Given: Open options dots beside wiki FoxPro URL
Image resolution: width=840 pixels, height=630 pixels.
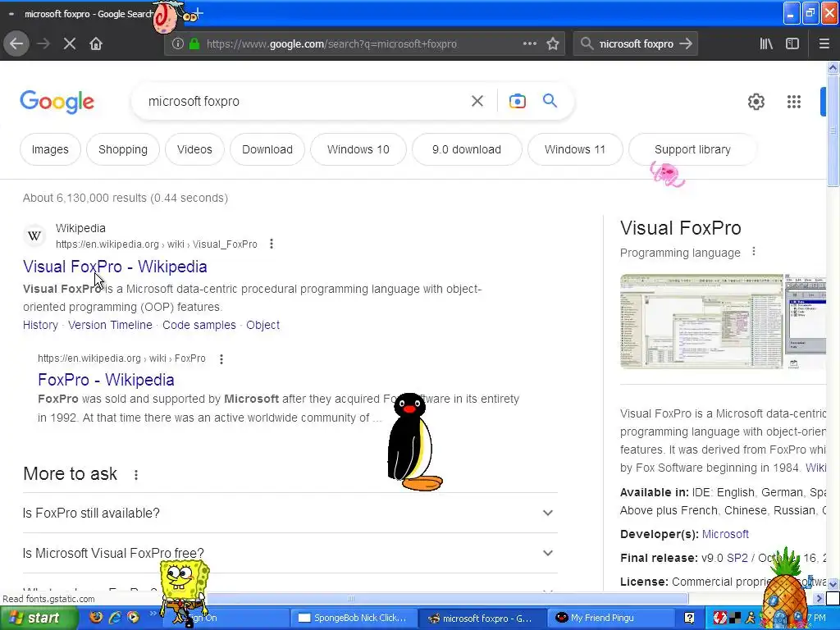Looking at the screenshot, I should (x=221, y=359).
